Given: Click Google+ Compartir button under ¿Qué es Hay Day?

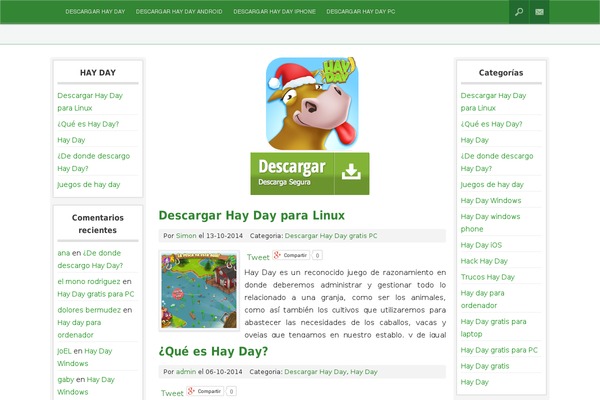Looking at the screenshot, I should click(205, 391).
